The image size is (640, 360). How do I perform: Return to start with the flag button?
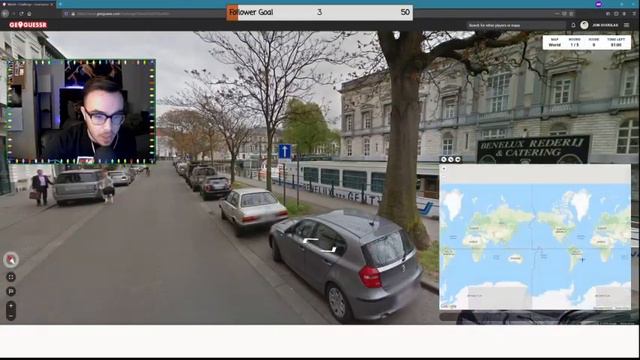click(11, 291)
